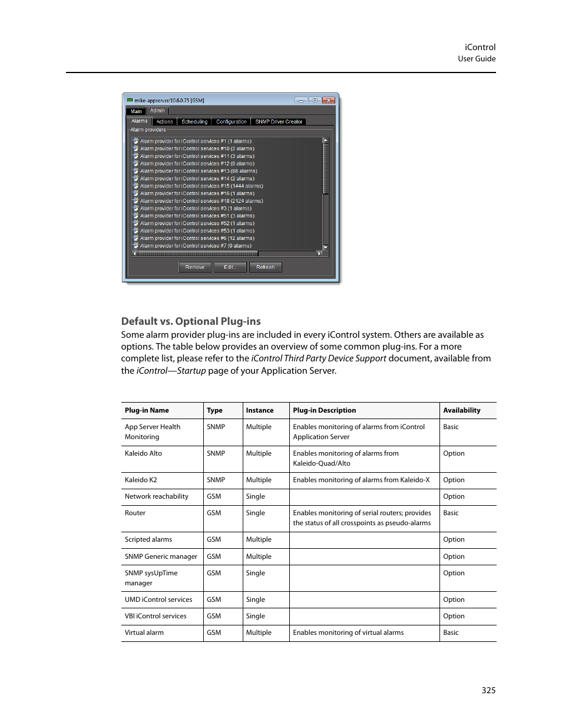The image size is (562, 728).
Task: Select row 'services #3 (1 alarms)'
Action: pos(227,208)
